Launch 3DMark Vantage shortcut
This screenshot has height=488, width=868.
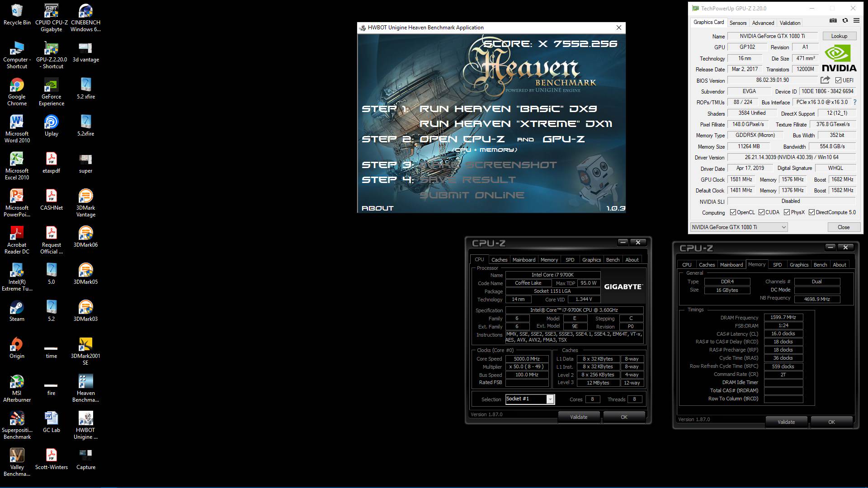[x=85, y=203]
